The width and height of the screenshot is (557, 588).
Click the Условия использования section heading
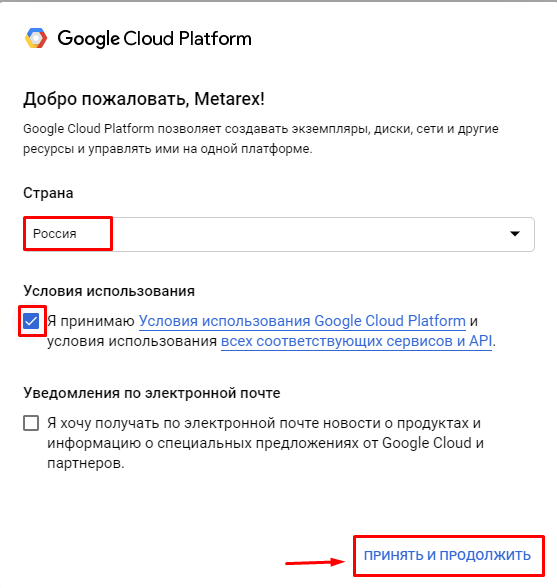pos(109,291)
